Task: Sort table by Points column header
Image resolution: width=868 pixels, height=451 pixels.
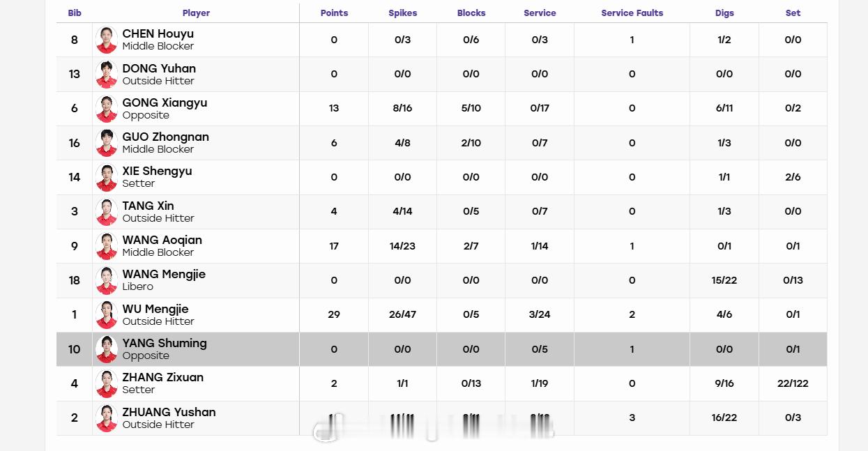Action: coord(334,13)
